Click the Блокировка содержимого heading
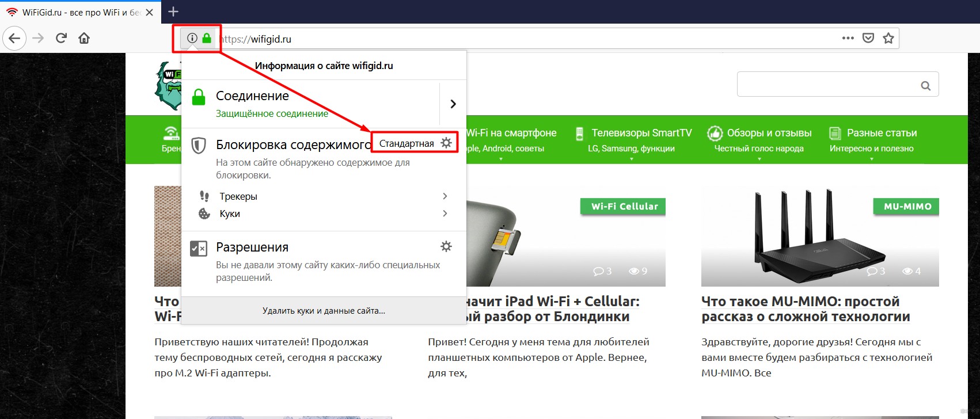980x419 pixels. pos(294,144)
